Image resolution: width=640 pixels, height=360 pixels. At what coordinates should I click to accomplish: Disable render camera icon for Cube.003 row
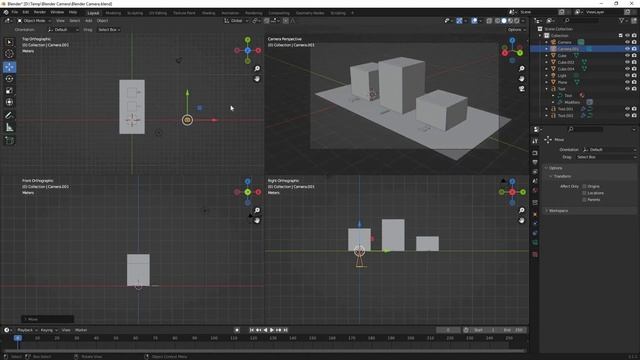pyautogui.click(x=634, y=62)
